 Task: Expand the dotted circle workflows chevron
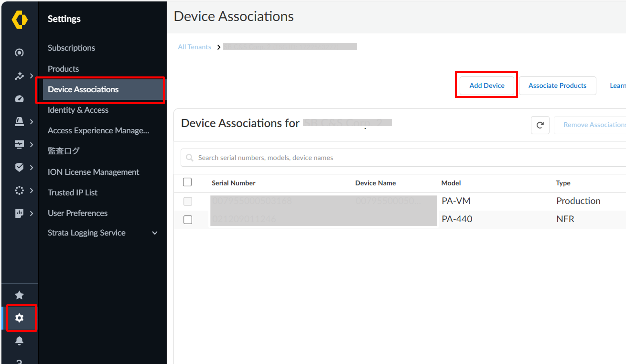coord(32,190)
